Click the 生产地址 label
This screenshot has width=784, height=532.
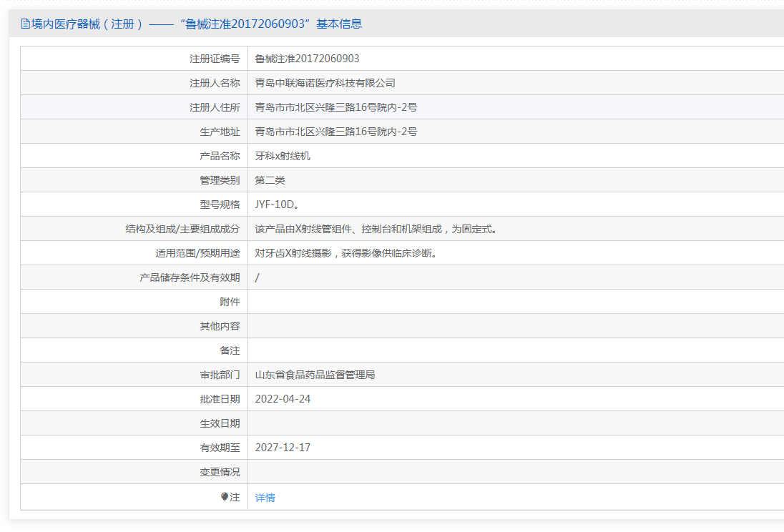(220, 132)
